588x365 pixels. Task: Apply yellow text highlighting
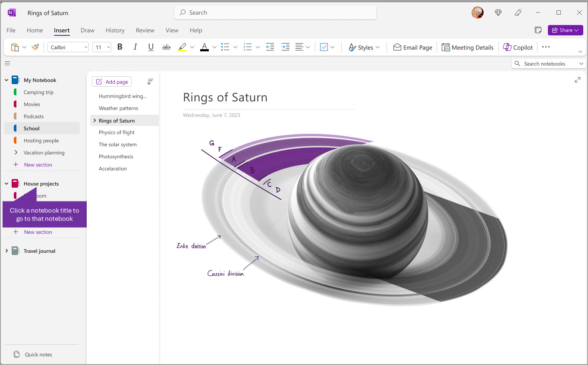point(181,47)
